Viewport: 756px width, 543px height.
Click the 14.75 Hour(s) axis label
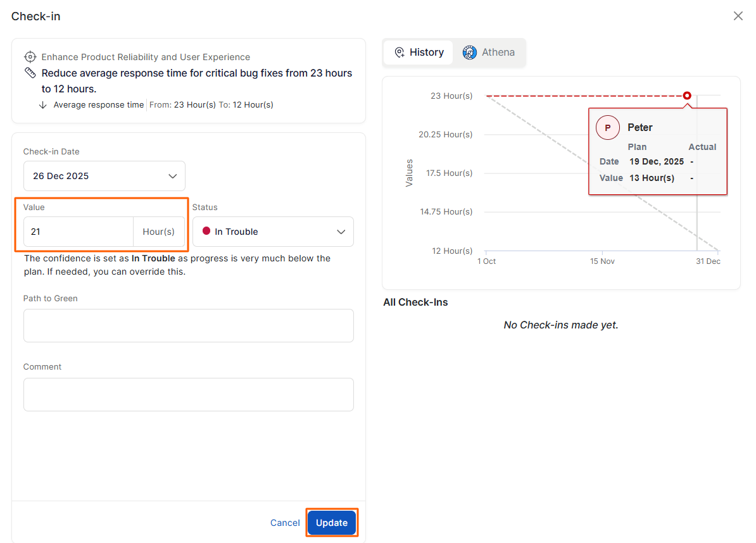(x=446, y=211)
